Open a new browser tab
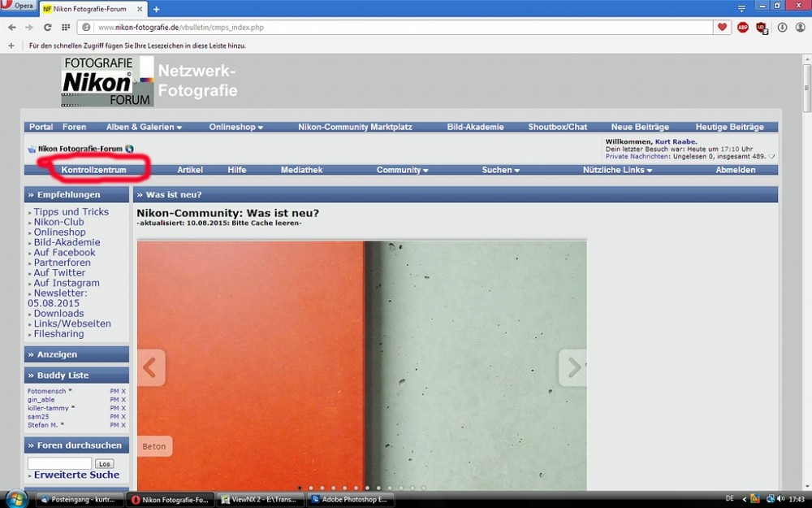This screenshot has width=812, height=508. tap(157, 9)
